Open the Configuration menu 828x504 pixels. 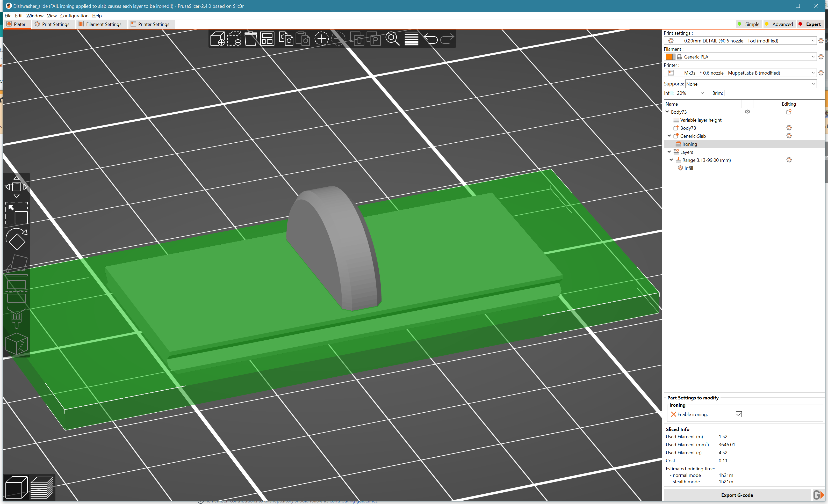[x=74, y=16]
